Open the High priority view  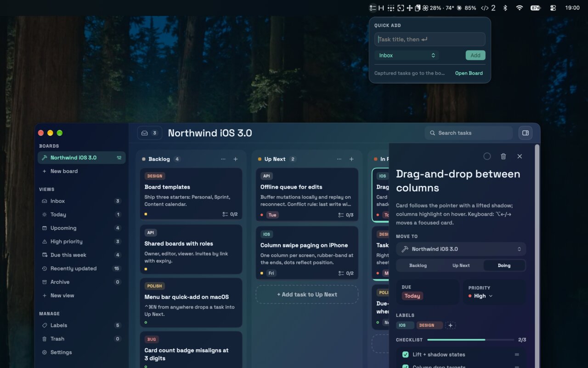click(x=81, y=241)
